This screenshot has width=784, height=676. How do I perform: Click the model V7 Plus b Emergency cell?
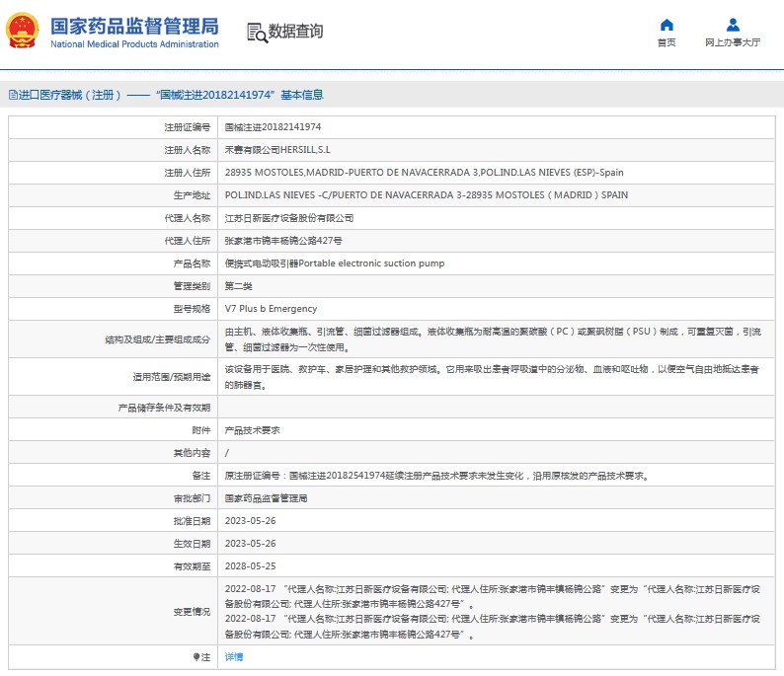coord(271,309)
